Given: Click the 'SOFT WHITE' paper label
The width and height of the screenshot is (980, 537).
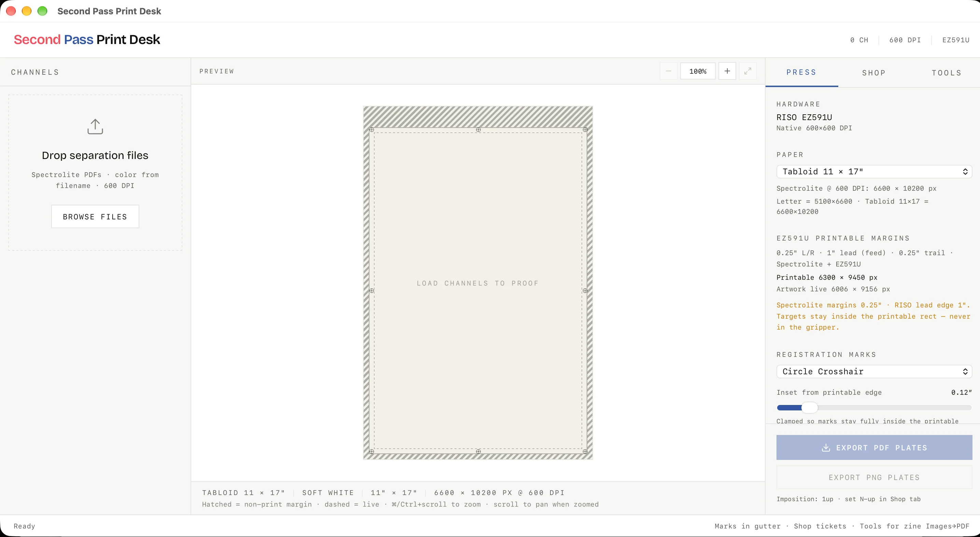Looking at the screenshot, I should (x=328, y=493).
